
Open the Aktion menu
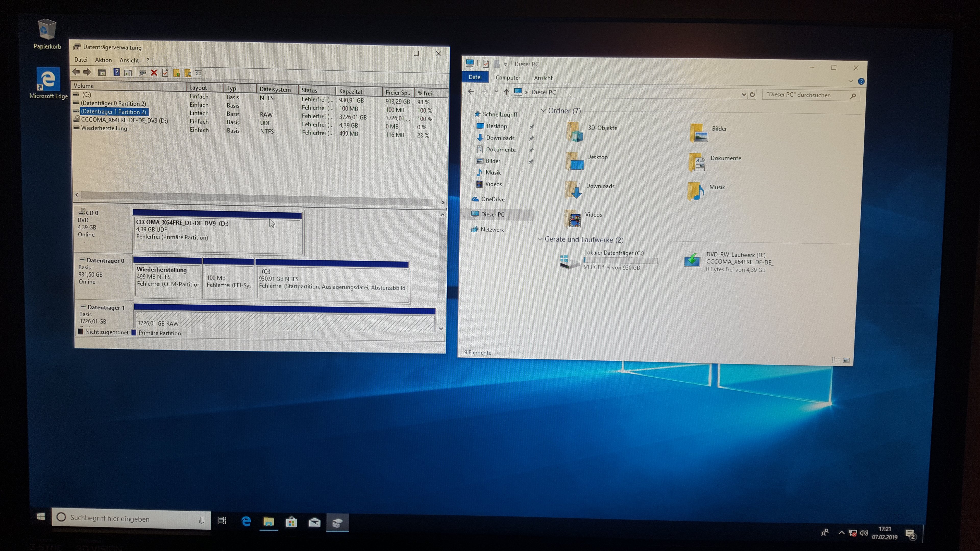(103, 60)
